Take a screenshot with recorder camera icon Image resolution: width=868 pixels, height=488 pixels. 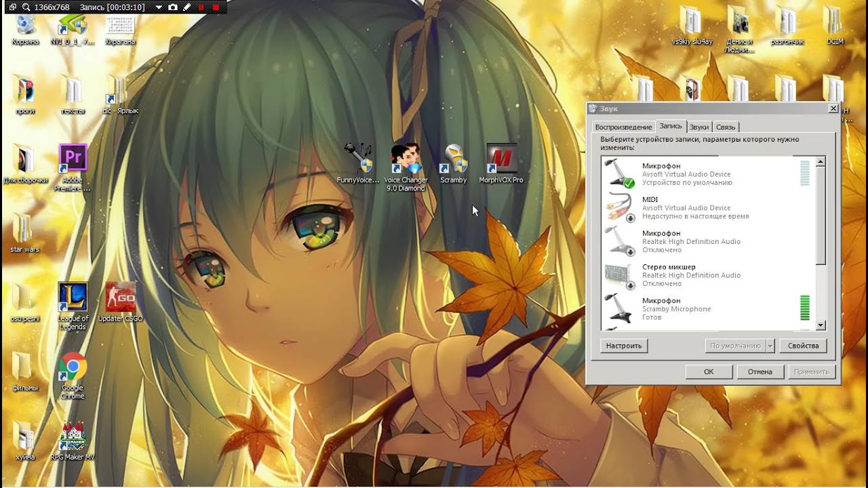[172, 7]
